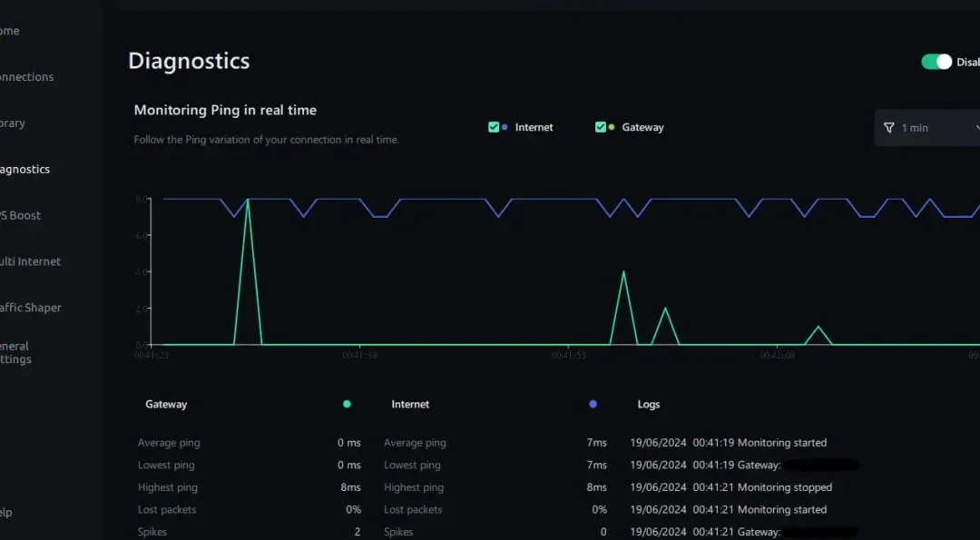Click the tallest green Gateway spike peak
This screenshot has height=540, width=980.
(x=248, y=200)
